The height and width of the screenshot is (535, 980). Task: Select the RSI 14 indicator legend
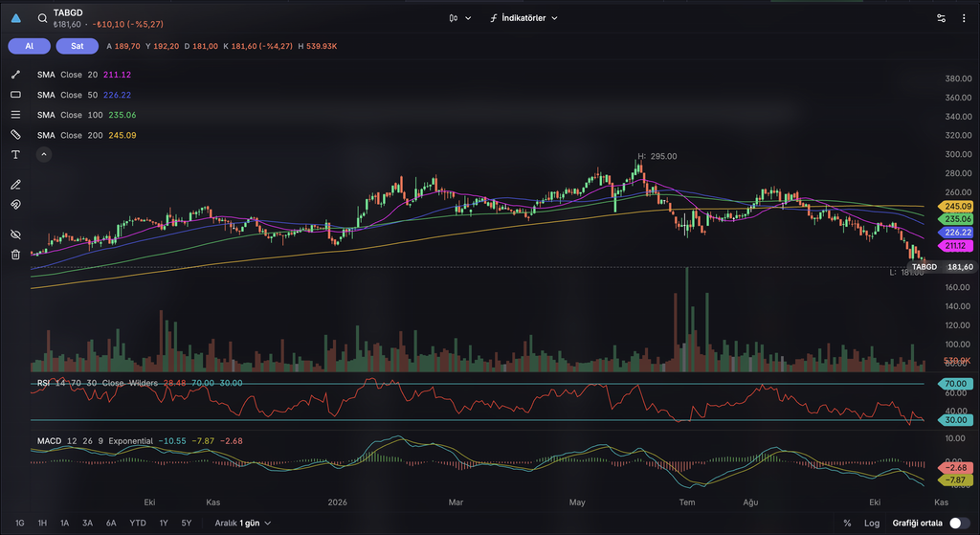tap(140, 383)
